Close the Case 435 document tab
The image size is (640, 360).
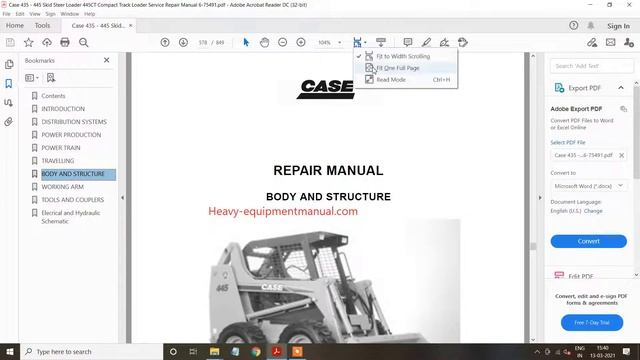(131, 25)
